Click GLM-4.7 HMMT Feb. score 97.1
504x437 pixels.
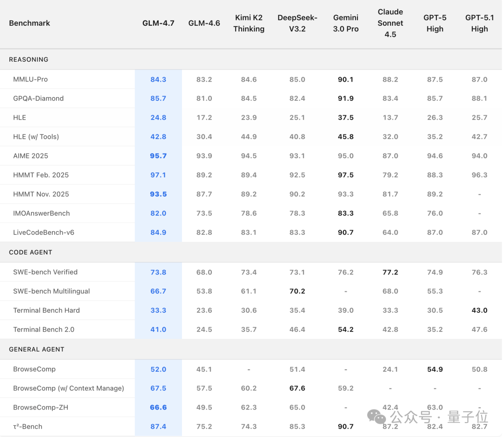(159, 175)
